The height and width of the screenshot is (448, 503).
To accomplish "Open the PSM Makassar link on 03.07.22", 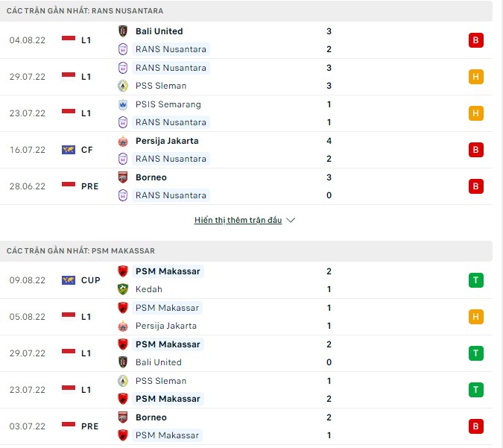I will pyautogui.click(x=167, y=435).
